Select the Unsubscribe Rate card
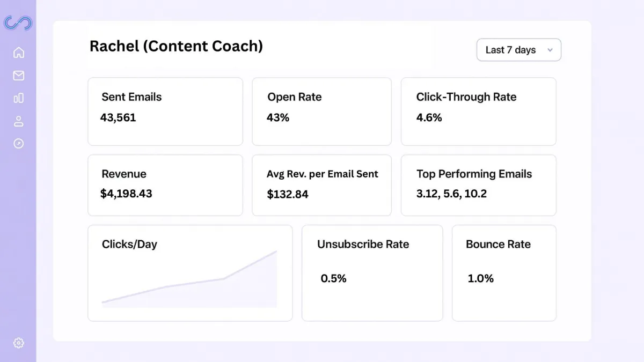The image size is (644, 362). click(372, 273)
